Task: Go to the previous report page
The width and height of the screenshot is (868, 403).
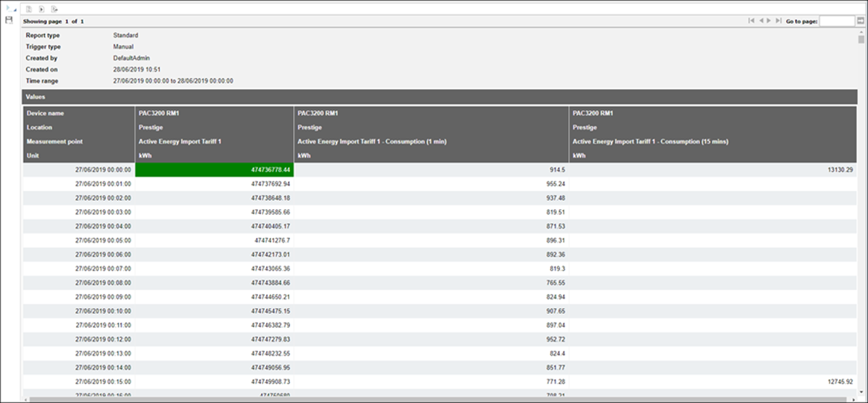Action: (760, 21)
